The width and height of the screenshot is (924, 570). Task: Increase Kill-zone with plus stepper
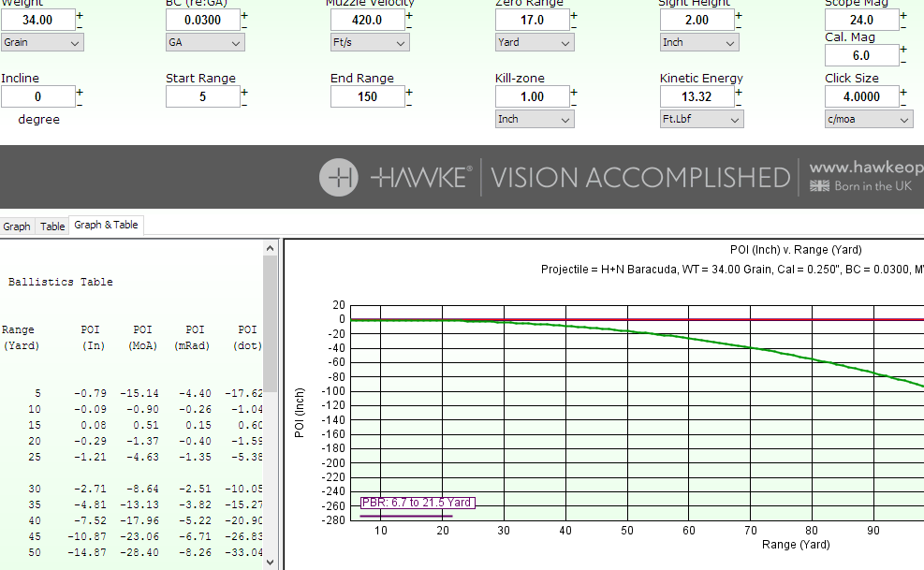click(x=574, y=92)
